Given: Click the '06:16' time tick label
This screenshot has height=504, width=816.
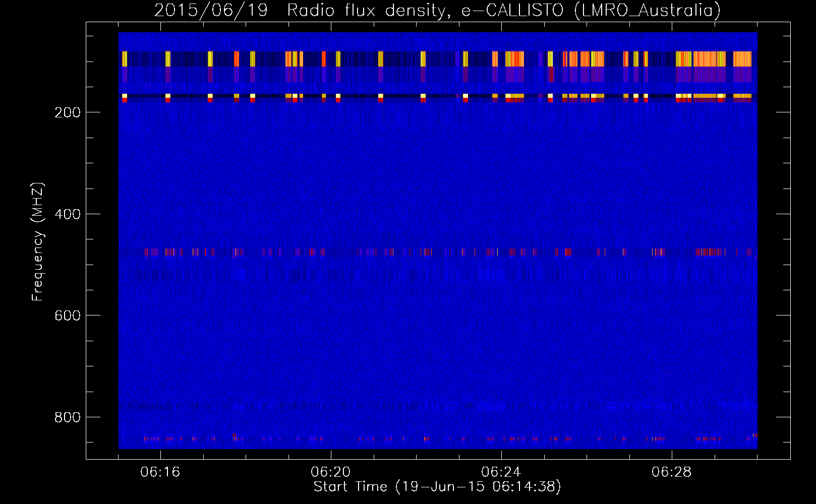Looking at the screenshot, I should 160,472.
